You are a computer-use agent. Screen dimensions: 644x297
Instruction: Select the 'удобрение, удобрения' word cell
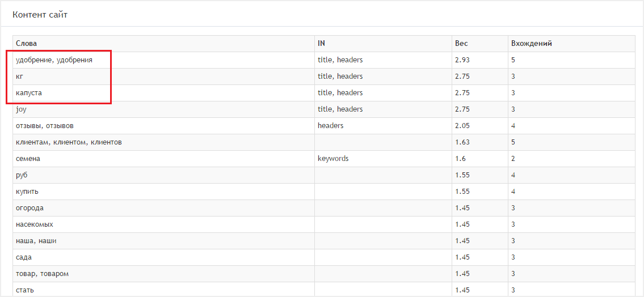(x=54, y=60)
